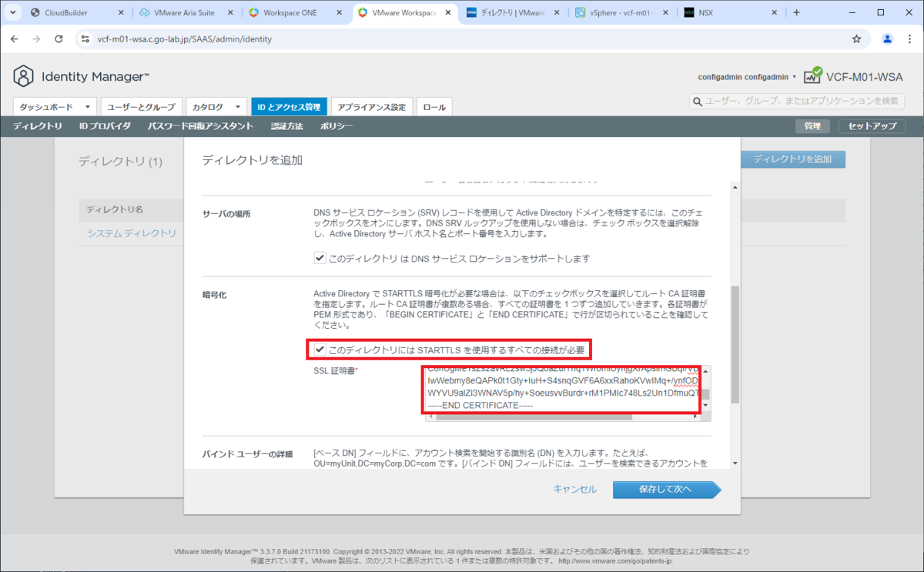Reload the page with the refresh icon
Viewport: 924px width, 572px height.
coord(59,38)
